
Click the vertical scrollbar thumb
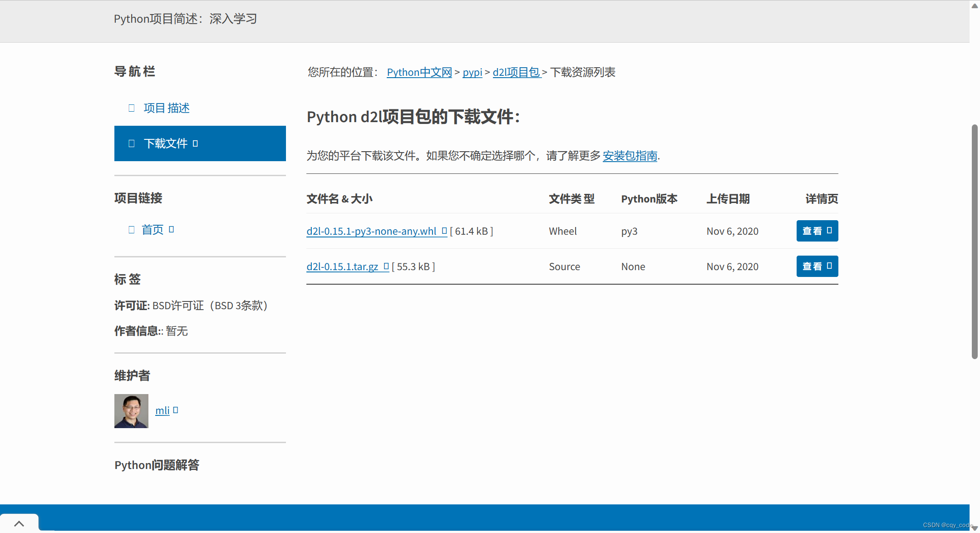coord(975,242)
